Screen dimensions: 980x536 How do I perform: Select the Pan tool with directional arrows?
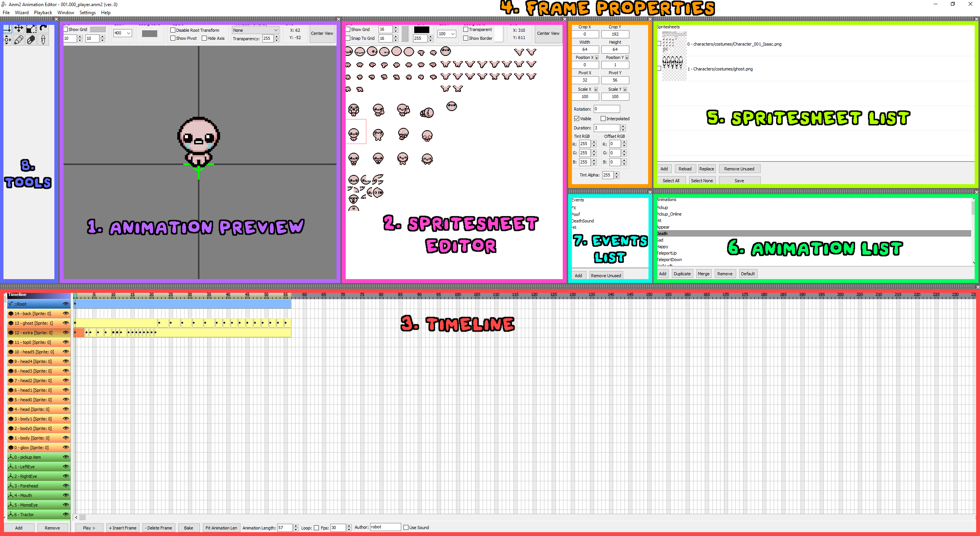7,39
